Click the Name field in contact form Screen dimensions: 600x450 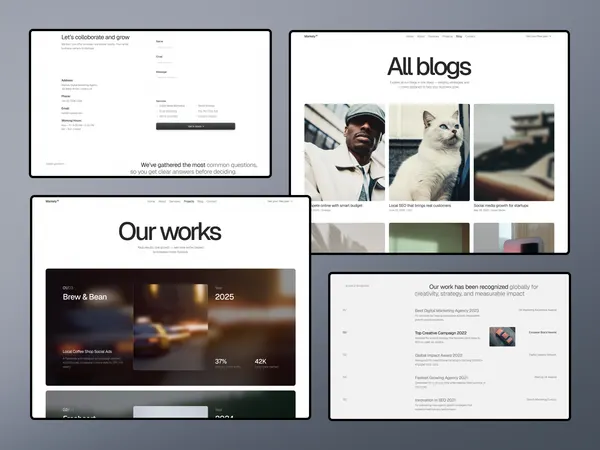tap(195, 47)
